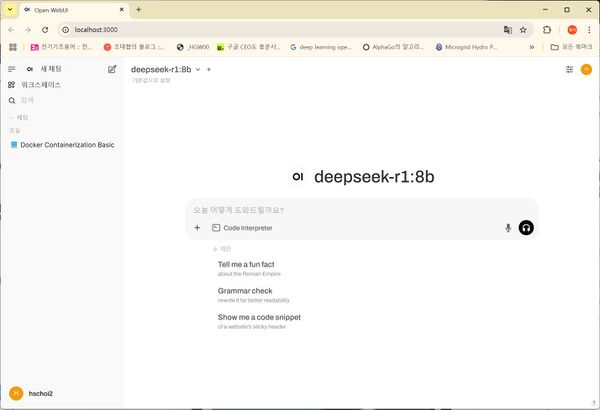600x410 pixels.
Task: Collapse the sidebar with the hamburger icon
Action: point(12,69)
